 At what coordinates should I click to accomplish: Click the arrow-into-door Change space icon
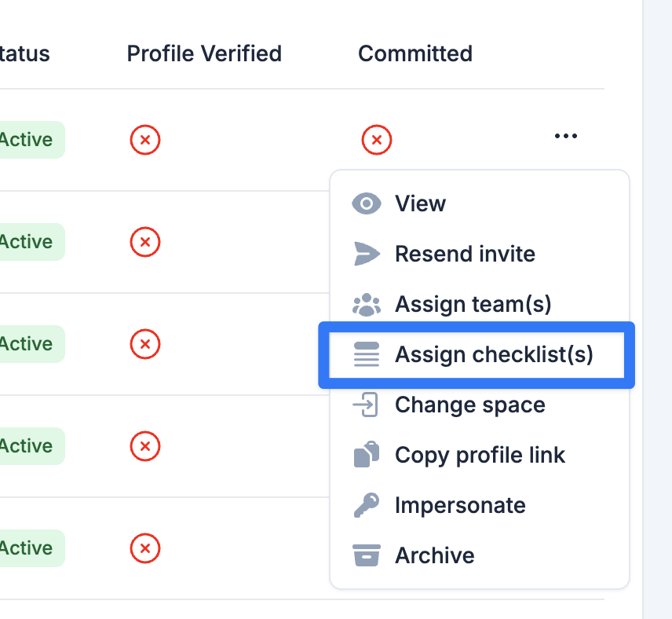coord(366,405)
